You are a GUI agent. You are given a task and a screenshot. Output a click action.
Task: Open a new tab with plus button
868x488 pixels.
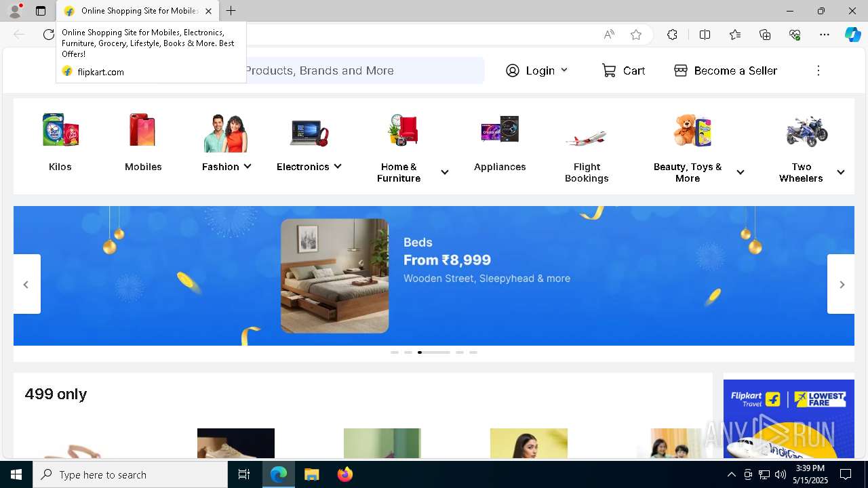(x=231, y=11)
